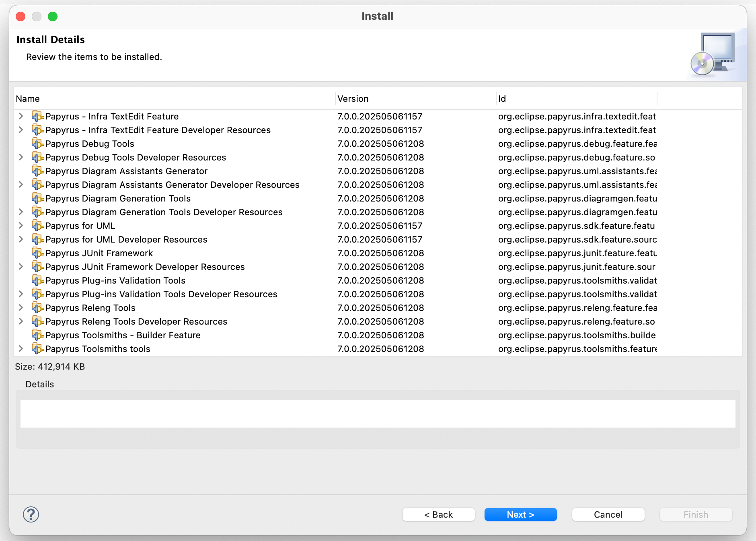The height and width of the screenshot is (541, 756).
Task: Click inside the Details text area
Action: pyautogui.click(x=378, y=414)
